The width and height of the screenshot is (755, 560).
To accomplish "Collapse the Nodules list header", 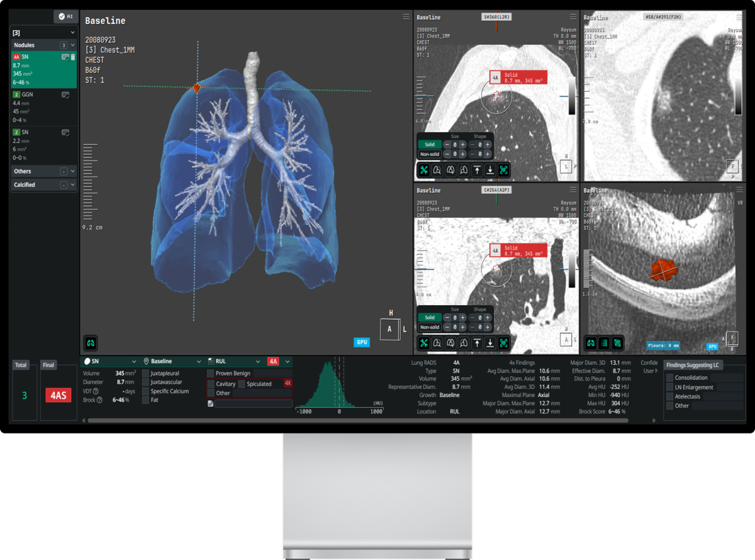I will tap(72, 45).
